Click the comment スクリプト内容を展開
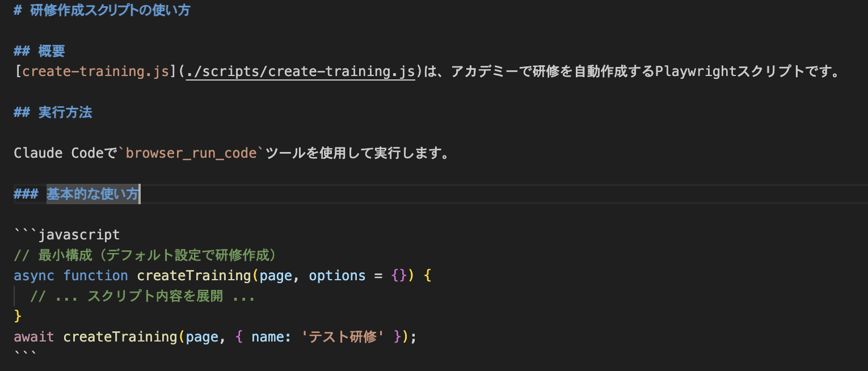This screenshot has width=868, height=371. pyautogui.click(x=155, y=296)
